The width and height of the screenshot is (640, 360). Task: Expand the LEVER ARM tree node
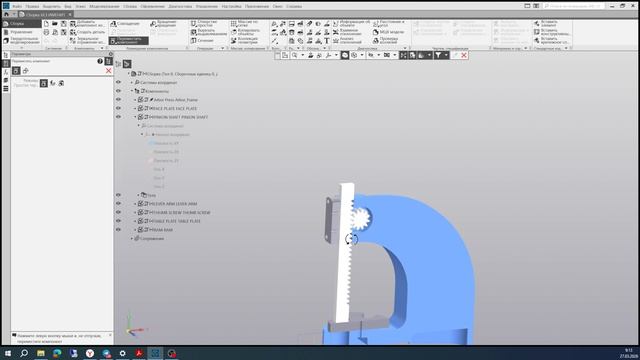pos(135,203)
